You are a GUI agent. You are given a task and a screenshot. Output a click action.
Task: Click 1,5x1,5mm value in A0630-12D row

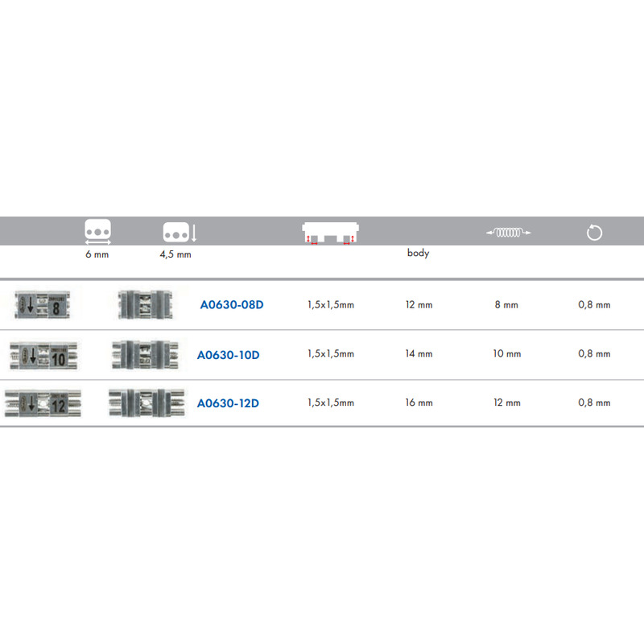tap(331, 402)
